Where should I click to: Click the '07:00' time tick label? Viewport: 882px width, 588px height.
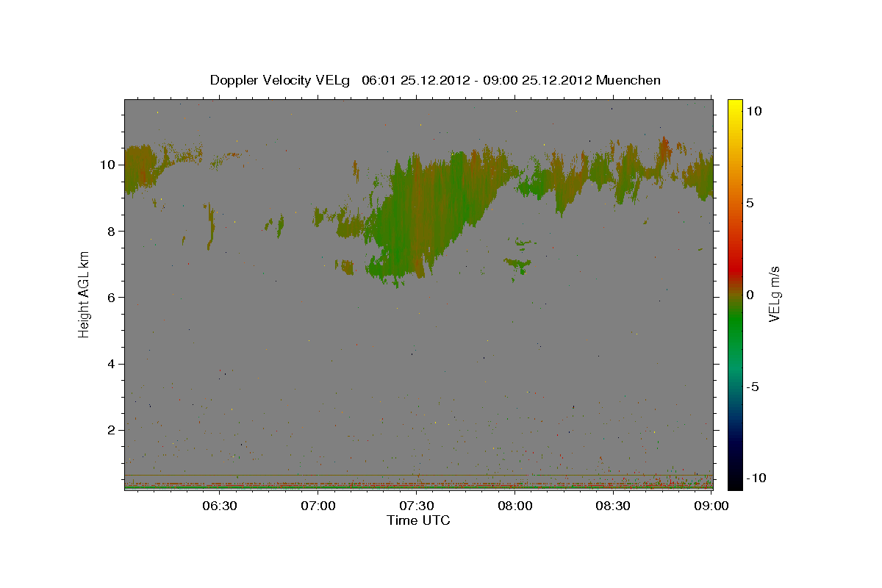[318, 506]
